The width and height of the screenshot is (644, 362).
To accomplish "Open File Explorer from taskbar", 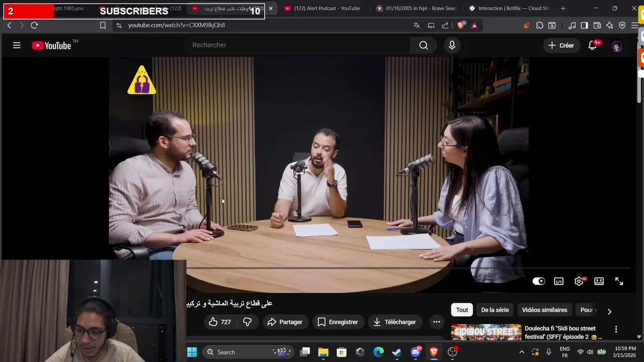I will (x=323, y=352).
